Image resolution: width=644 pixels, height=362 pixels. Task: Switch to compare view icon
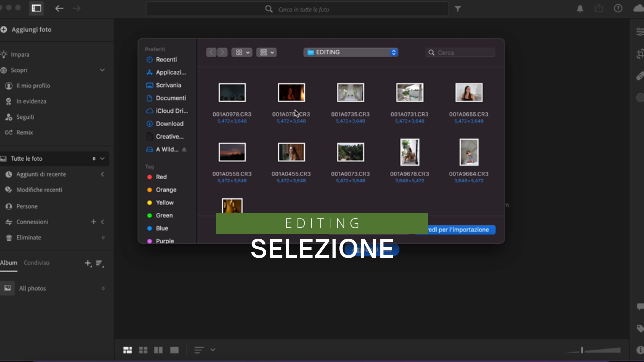coord(158,350)
